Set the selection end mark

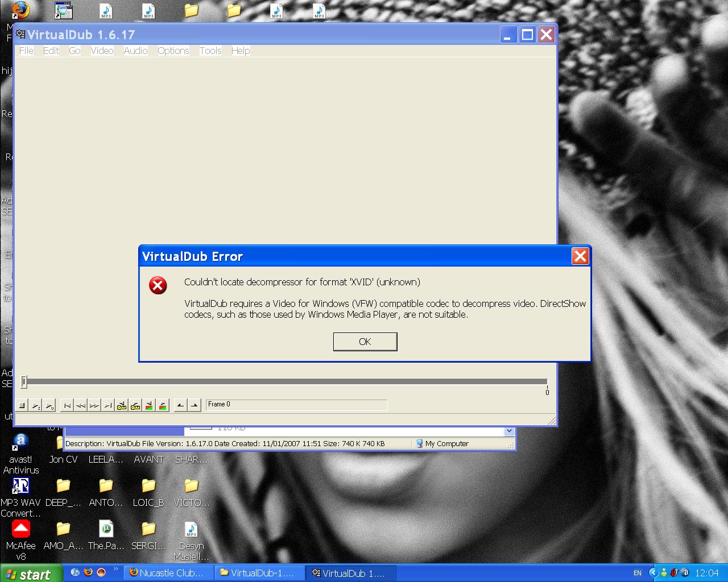coord(195,405)
